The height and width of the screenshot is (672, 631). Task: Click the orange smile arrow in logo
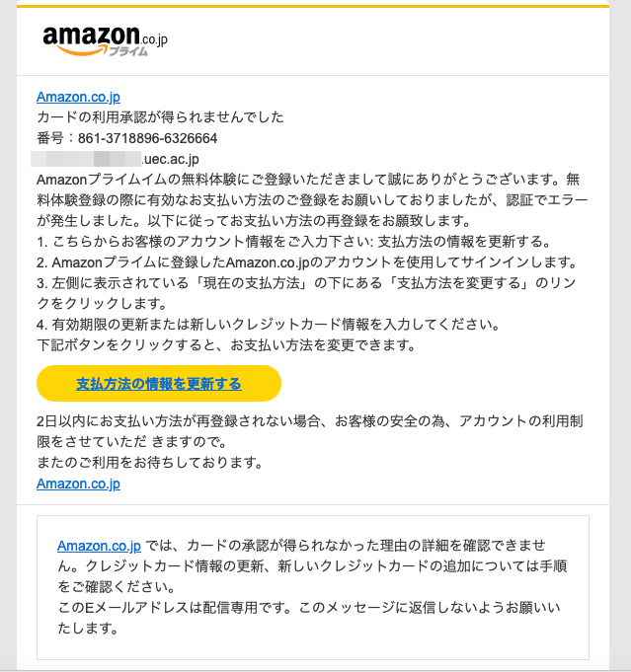click(82, 50)
